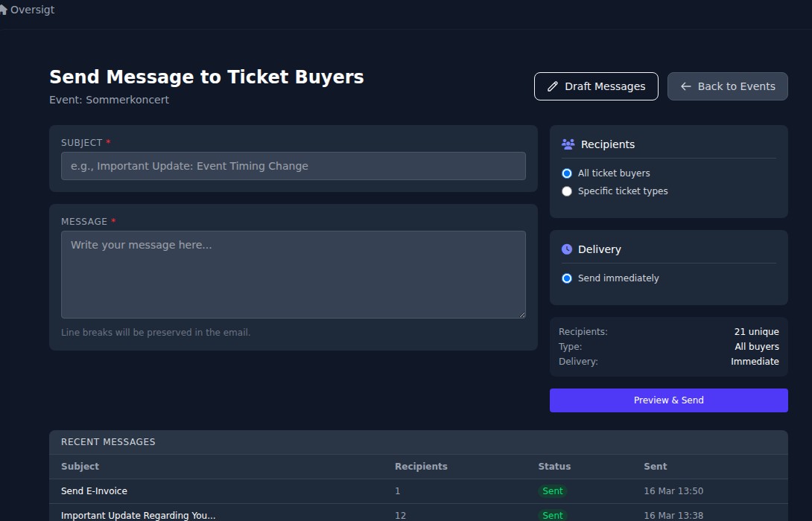Click the Sent badge in the Send E-Invoice row
Viewport: 812px width, 521px height.
[553, 491]
